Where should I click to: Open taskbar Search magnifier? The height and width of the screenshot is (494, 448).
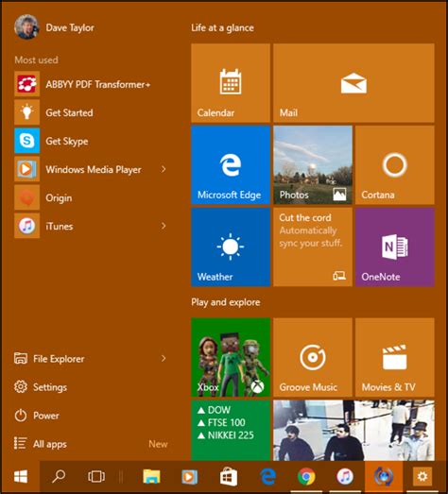click(59, 477)
